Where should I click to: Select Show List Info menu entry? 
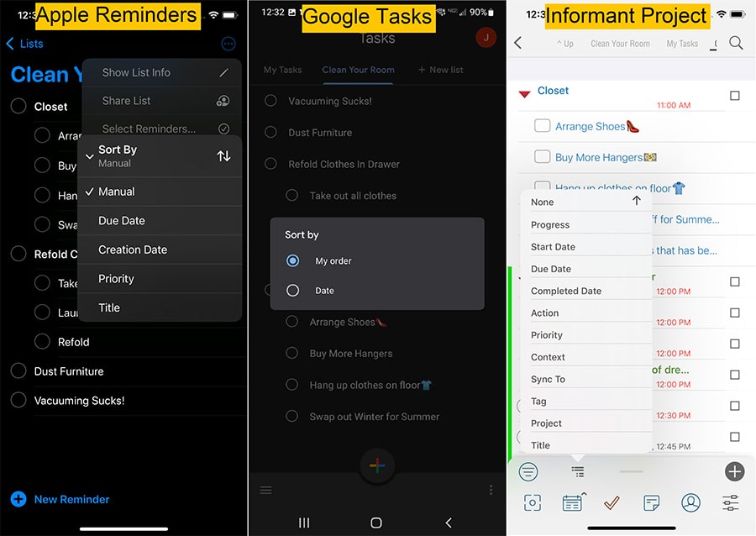(x=161, y=73)
